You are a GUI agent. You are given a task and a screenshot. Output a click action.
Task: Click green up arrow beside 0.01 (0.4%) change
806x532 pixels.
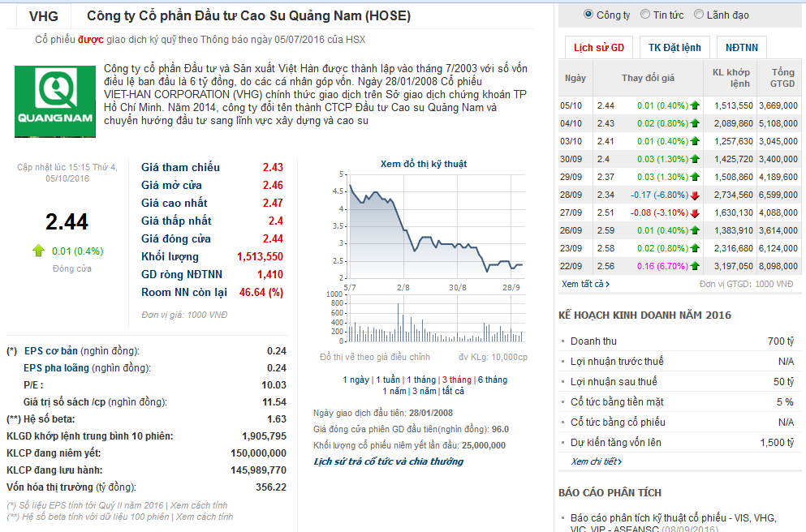tap(38, 251)
